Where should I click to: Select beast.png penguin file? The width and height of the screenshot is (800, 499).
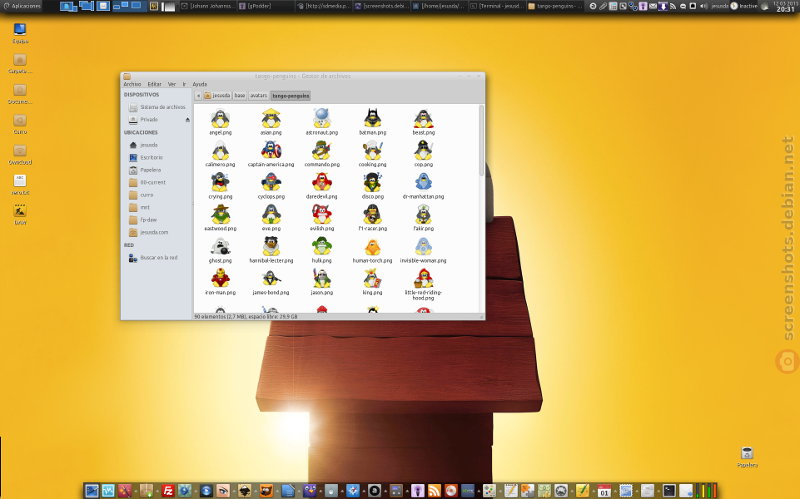(x=423, y=122)
